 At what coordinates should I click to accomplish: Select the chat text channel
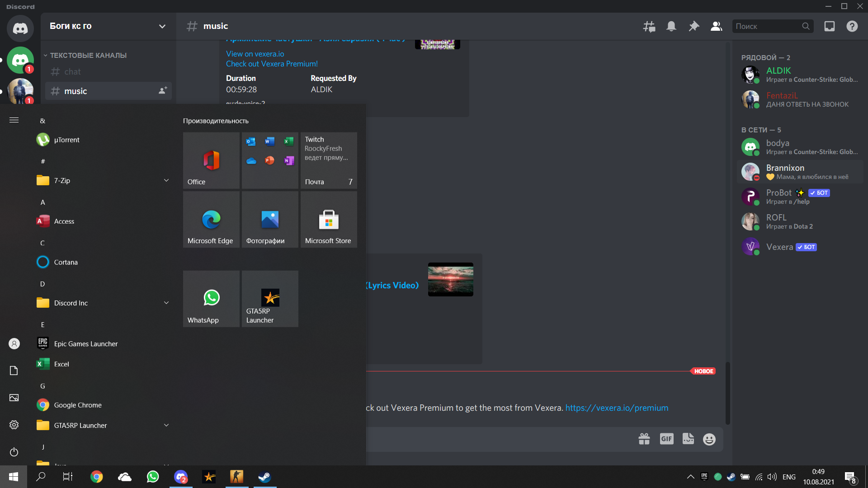click(x=72, y=71)
